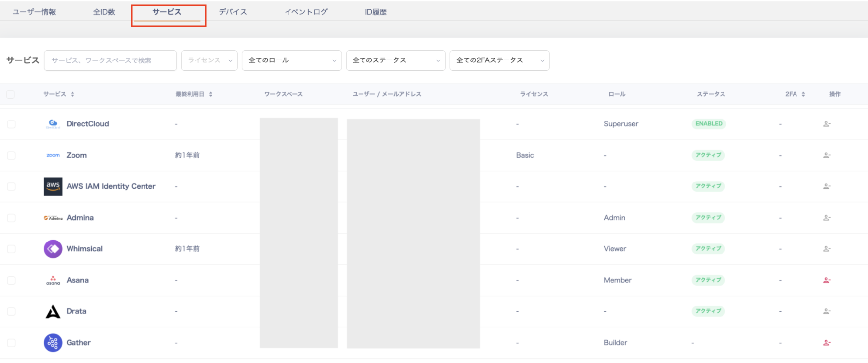Click the Whimsical purple logo icon

coord(53,249)
